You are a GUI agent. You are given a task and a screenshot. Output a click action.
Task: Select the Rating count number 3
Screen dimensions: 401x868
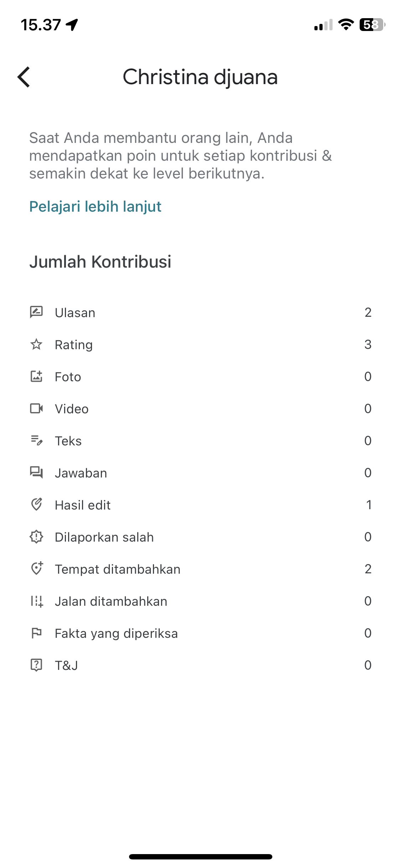click(x=368, y=345)
